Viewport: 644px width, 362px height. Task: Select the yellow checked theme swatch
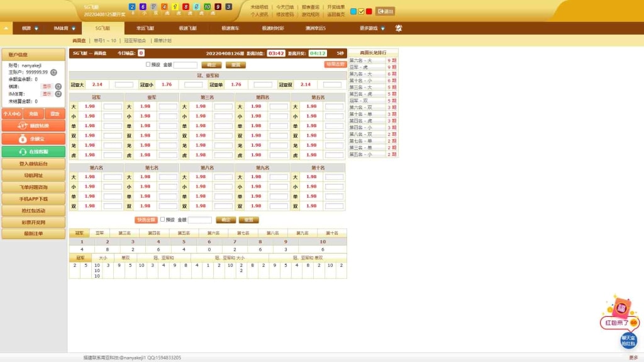pyautogui.click(x=361, y=11)
